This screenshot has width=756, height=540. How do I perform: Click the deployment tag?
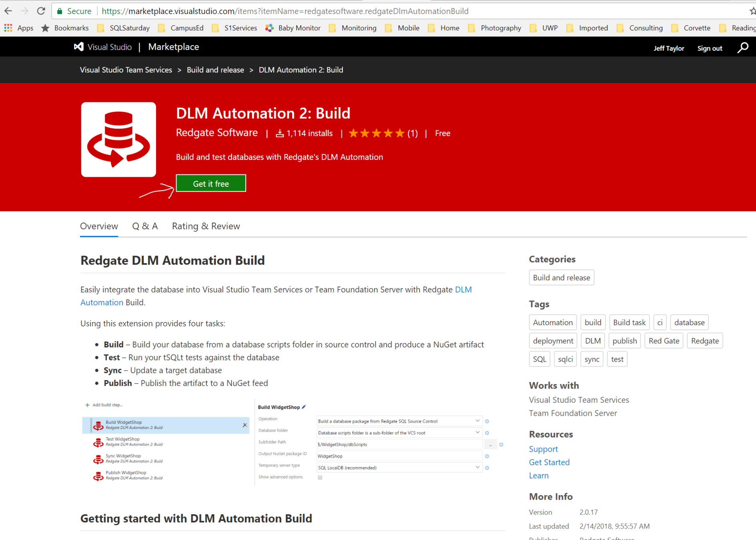tap(553, 341)
